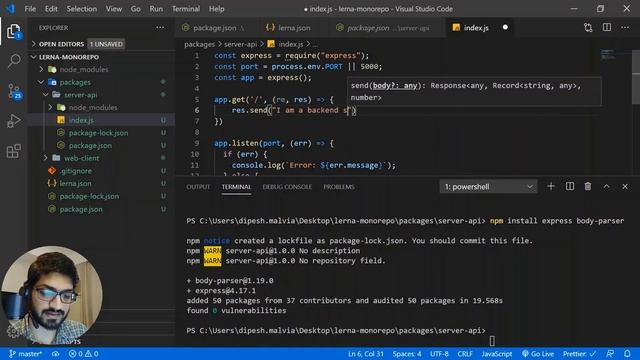Switch to DEBUG CONSOLE panel tab
Viewport: 640px width, 360px height.
(287, 187)
